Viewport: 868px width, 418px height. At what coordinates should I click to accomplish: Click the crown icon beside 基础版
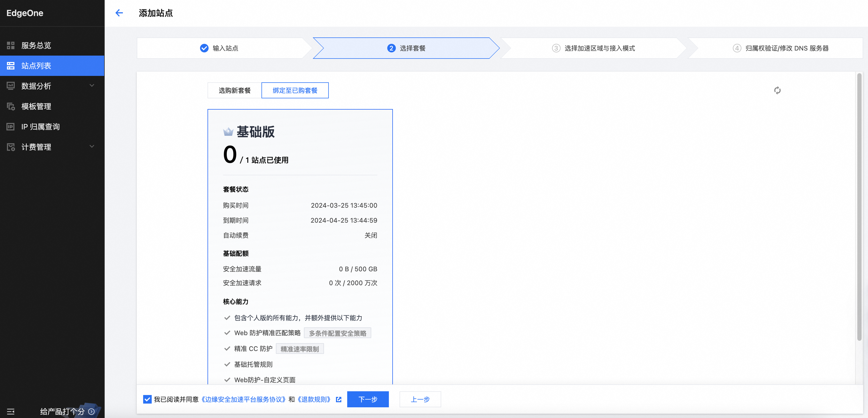point(228,131)
